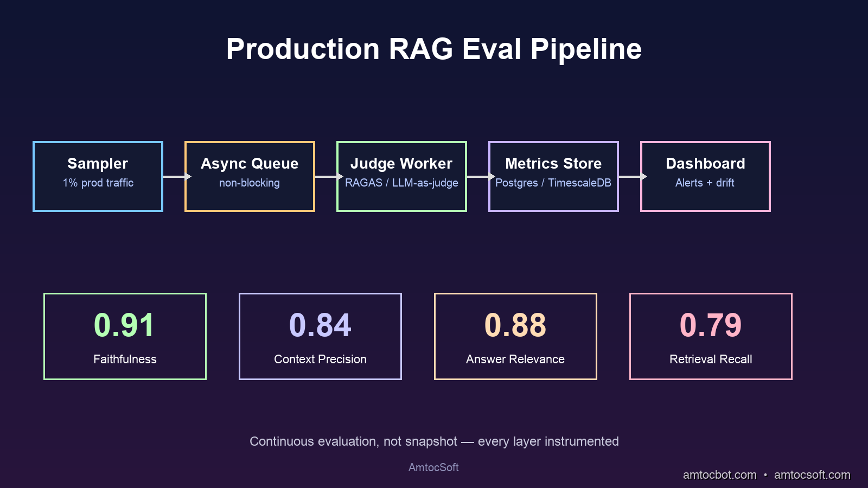Select the Judge Worker stage box
Screen dimensions: 868x488
[401, 176]
